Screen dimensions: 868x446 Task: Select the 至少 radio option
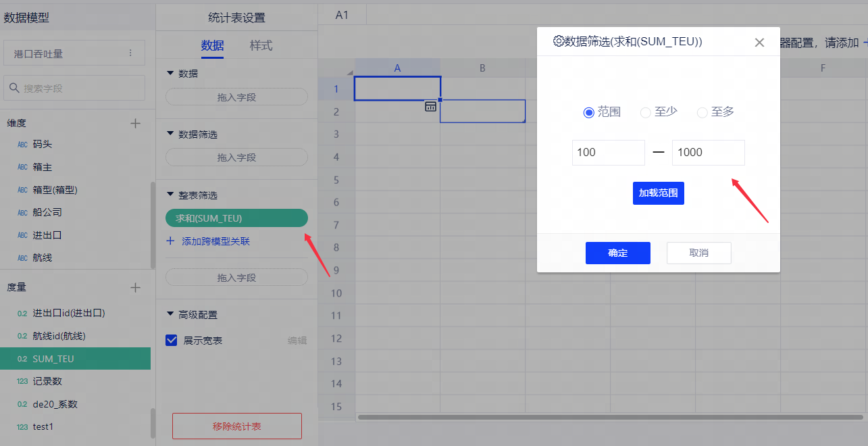point(645,113)
